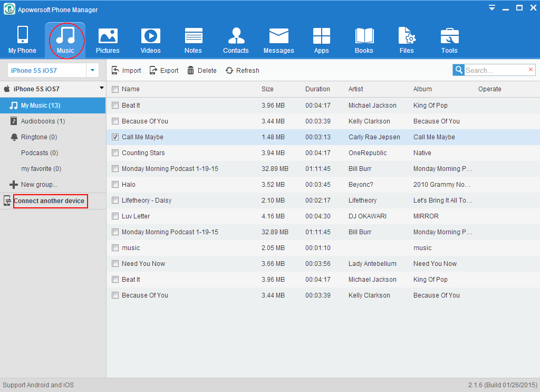Open the title bar dropdown menu arrow

coord(491,8)
